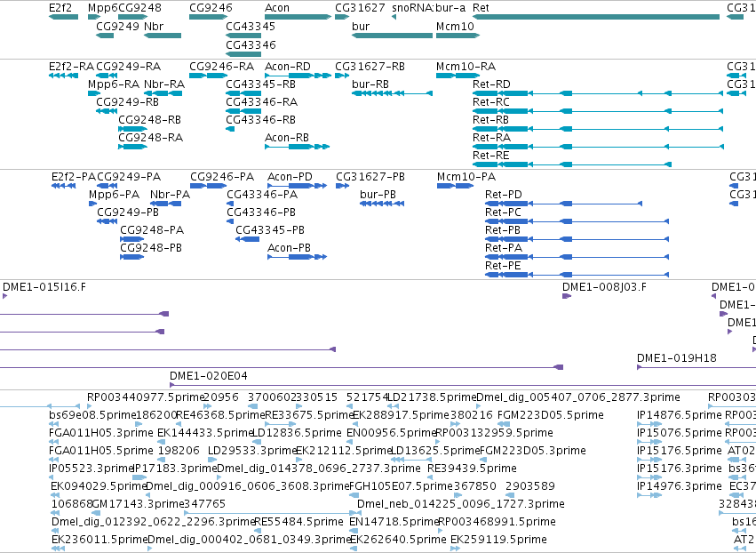Click the Ret-PD protein label

point(504,195)
